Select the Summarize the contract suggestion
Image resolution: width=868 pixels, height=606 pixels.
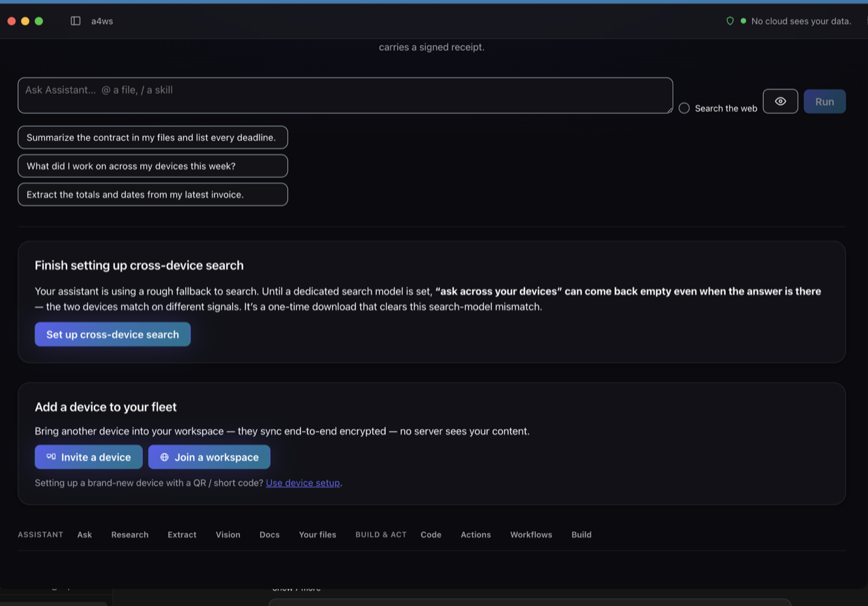point(153,137)
